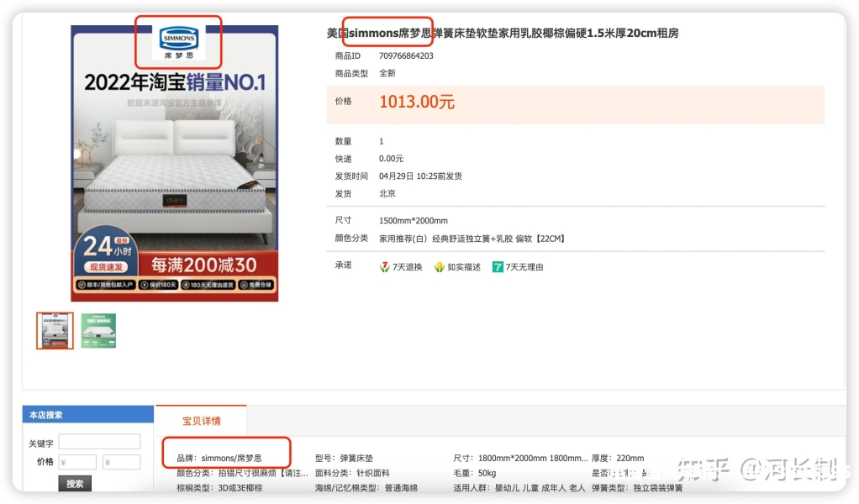
Task: Click the 7天退换 promise icon
Action: pos(385,267)
